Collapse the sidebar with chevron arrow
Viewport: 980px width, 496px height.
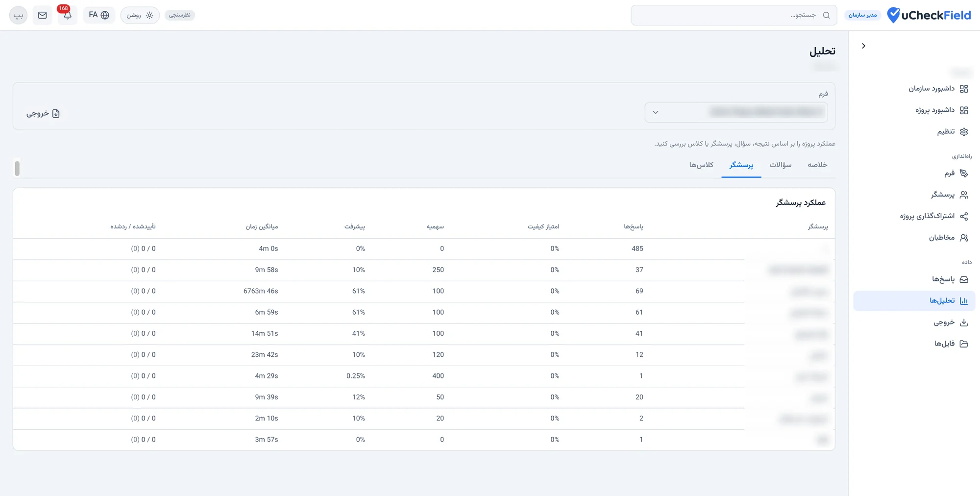863,46
